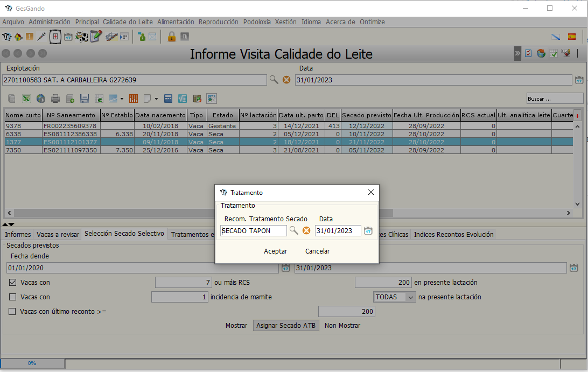
Task: Close the Tratamento dialog
Action: point(371,192)
